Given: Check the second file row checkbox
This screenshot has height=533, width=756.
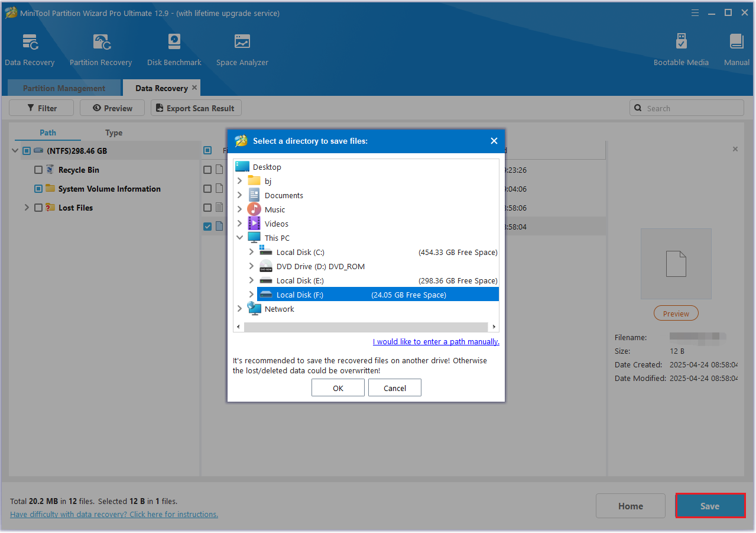Looking at the screenshot, I should [x=207, y=189].
